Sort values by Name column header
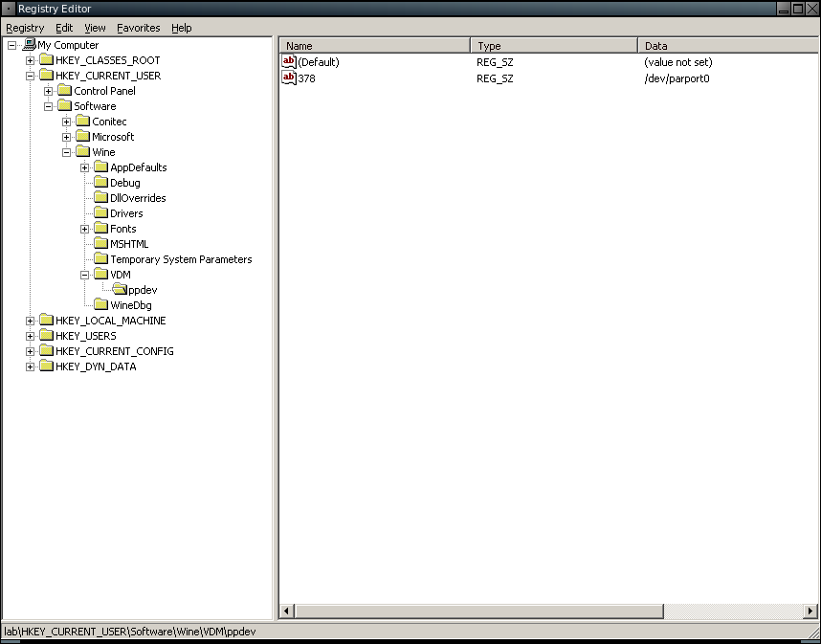Viewport: 821px width, 644px height. click(x=374, y=46)
